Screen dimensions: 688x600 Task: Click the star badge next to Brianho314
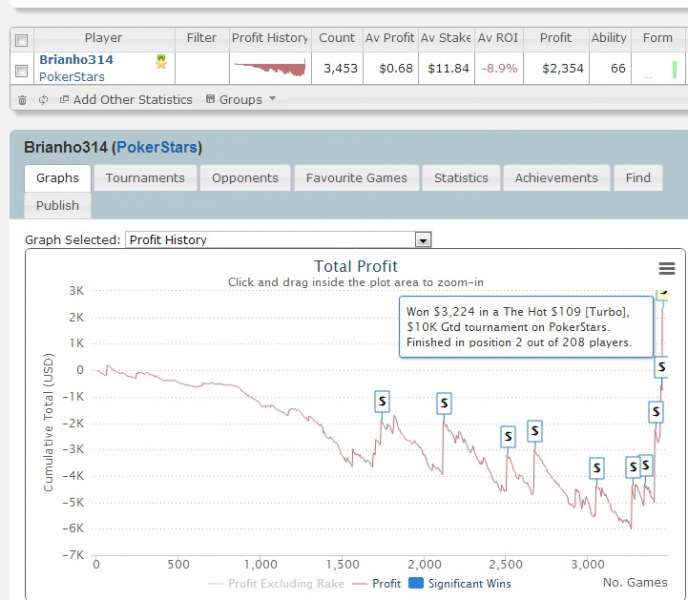161,62
